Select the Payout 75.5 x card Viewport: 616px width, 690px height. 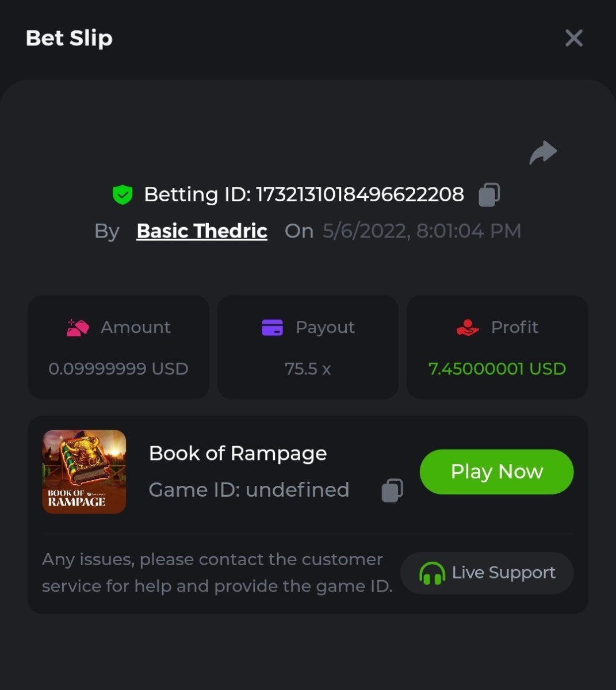coord(308,347)
